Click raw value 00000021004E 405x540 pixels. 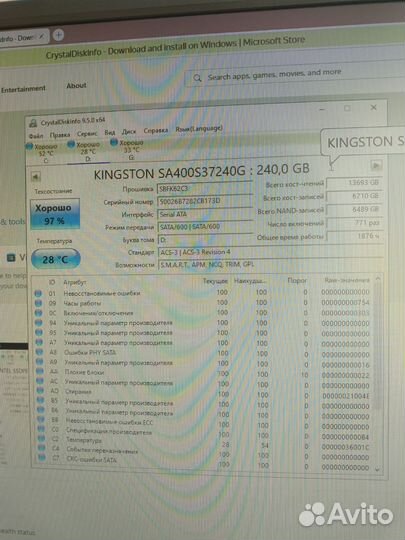[x=345, y=396]
